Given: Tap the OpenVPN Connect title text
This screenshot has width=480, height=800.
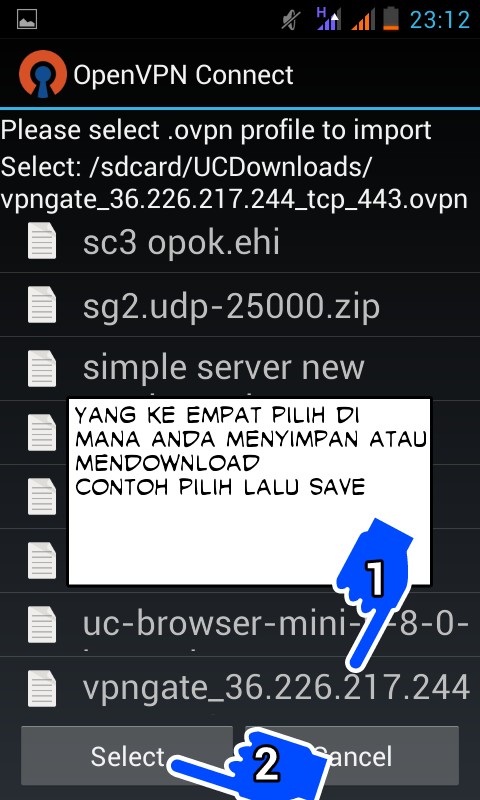Looking at the screenshot, I should pyautogui.click(x=183, y=75).
